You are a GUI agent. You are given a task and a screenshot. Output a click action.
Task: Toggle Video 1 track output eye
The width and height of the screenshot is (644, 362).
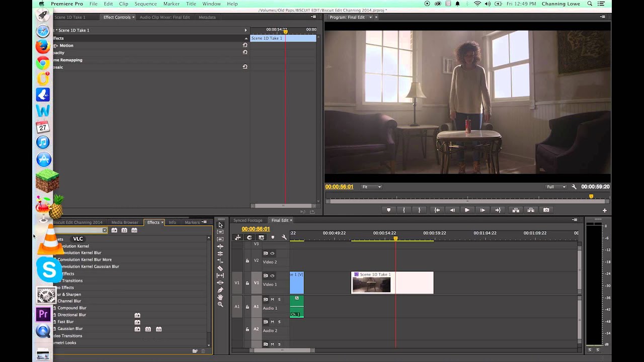click(x=272, y=276)
